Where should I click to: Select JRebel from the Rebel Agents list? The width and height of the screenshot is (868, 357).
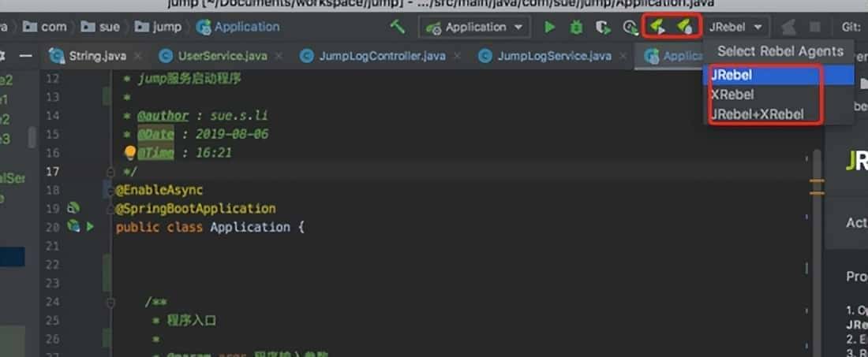pos(731,76)
